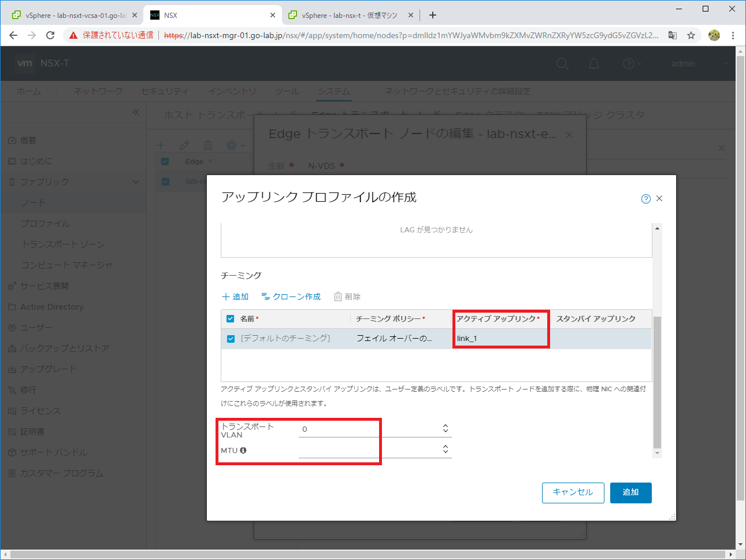Expand the Fabric sidebar section chevron

tap(136, 182)
